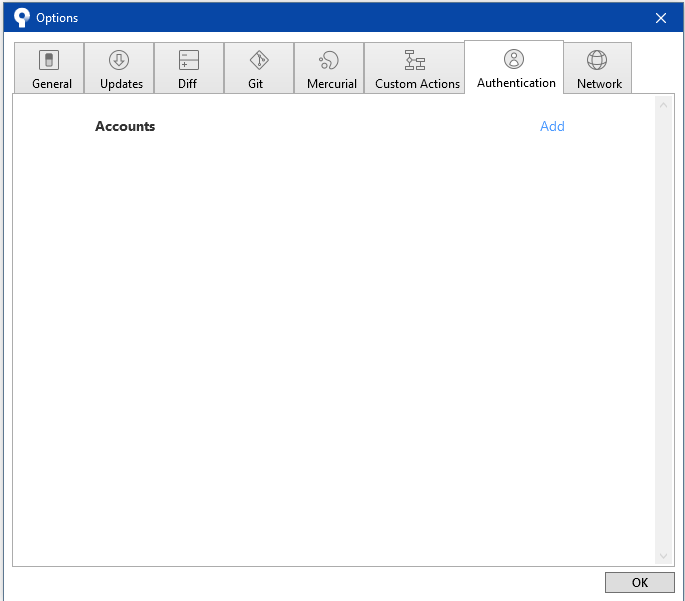
Task: Click the Git diamond icon
Action: pos(259,60)
